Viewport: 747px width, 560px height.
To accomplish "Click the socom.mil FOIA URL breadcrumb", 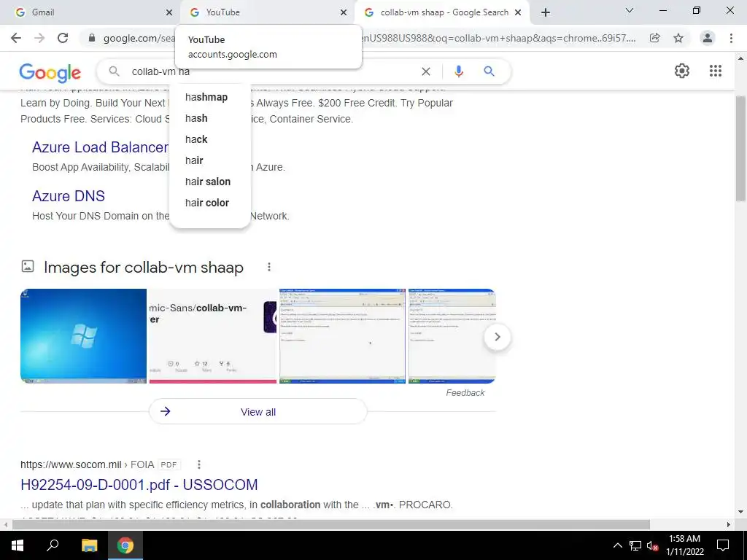I will pos(88,464).
